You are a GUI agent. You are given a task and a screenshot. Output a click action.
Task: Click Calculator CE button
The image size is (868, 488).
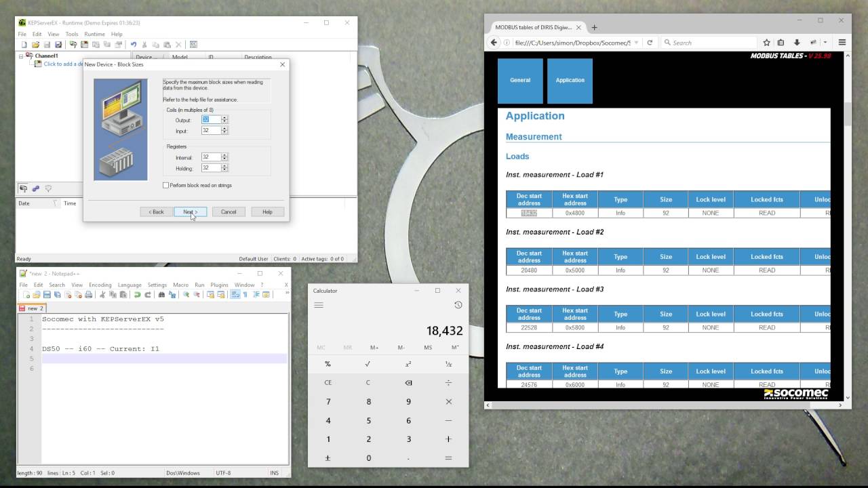[328, 382]
